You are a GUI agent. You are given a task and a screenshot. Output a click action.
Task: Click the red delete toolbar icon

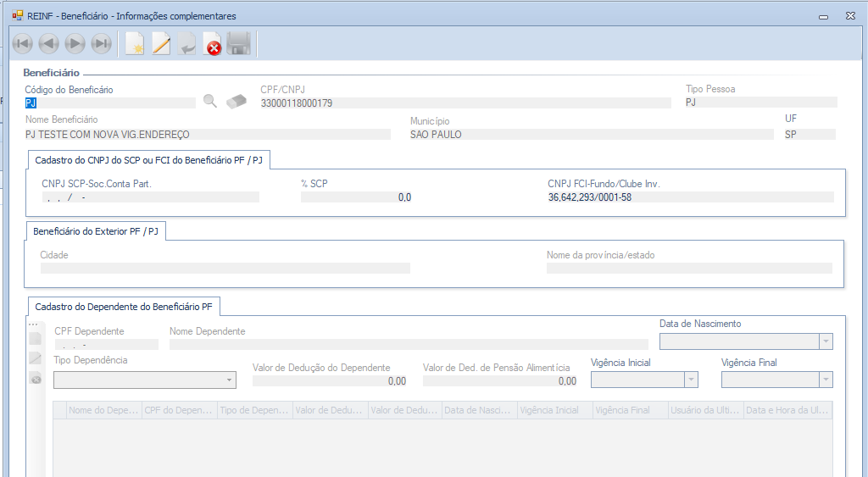pyautogui.click(x=213, y=44)
